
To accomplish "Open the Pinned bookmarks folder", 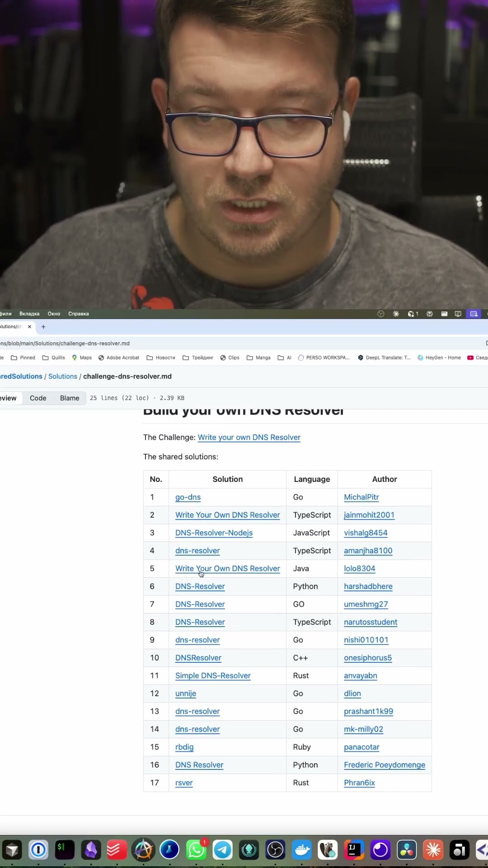I will (x=23, y=358).
